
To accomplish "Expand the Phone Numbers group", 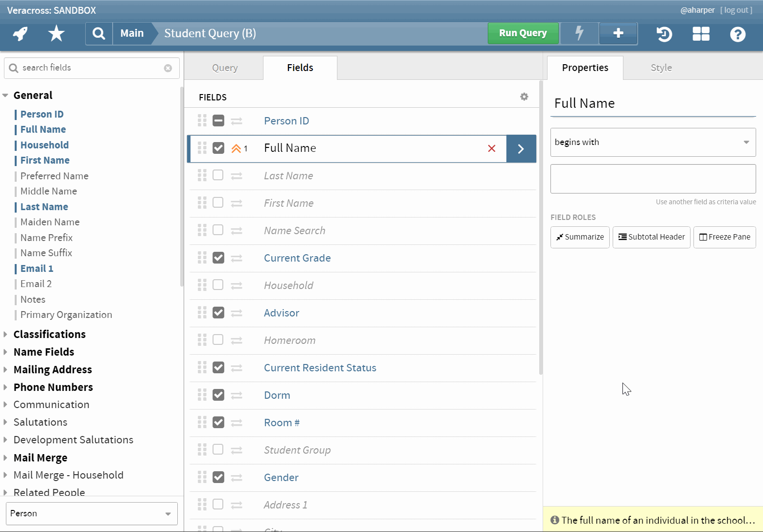I will [5, 387].
